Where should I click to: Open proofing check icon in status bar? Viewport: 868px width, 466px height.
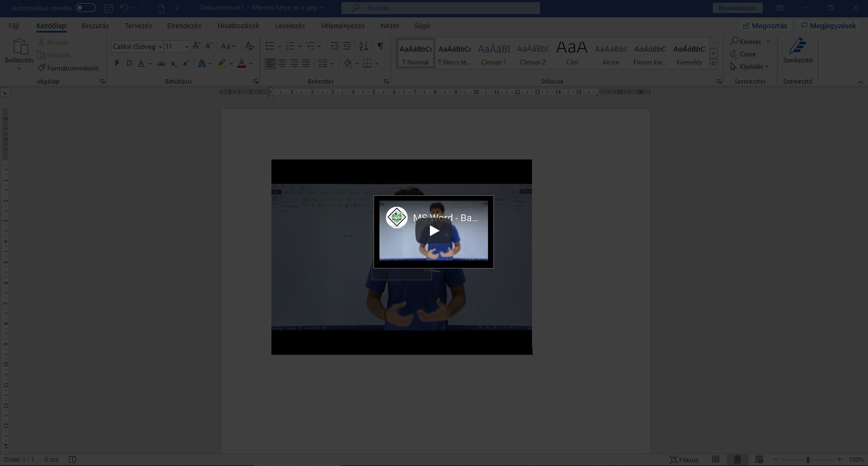pos(72,459)
